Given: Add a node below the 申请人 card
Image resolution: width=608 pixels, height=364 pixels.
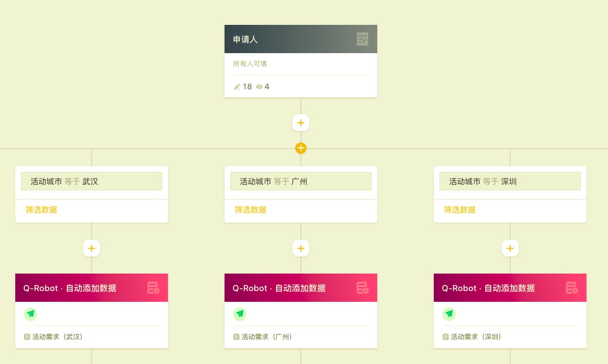Looking at the screenshot, I should coord(301,123).
